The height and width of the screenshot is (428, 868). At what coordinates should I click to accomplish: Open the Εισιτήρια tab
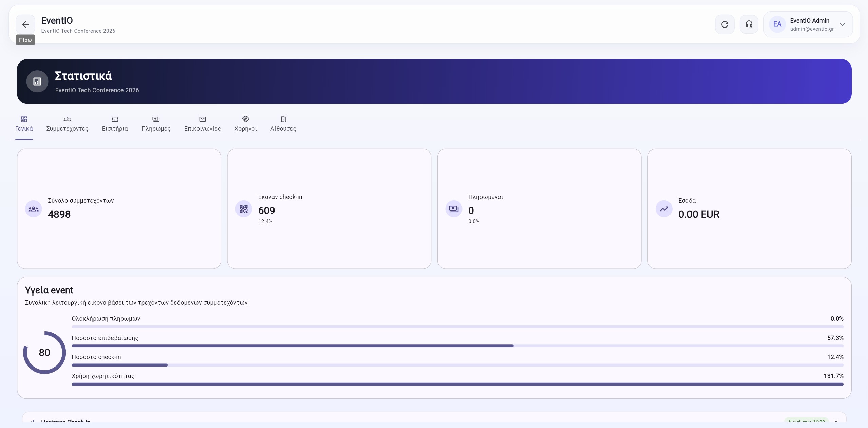(x=115, y=124)
